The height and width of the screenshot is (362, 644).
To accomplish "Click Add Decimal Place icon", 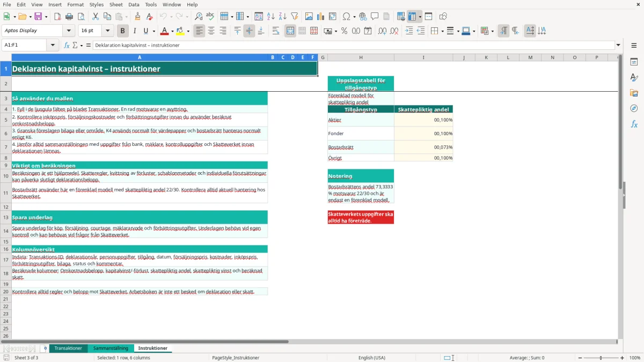I will (x=383, y=31).
